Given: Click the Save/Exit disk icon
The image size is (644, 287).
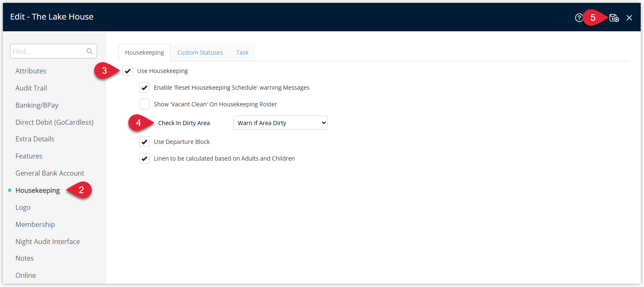Looking at the screenshot, I should click(x=614, y=18).
